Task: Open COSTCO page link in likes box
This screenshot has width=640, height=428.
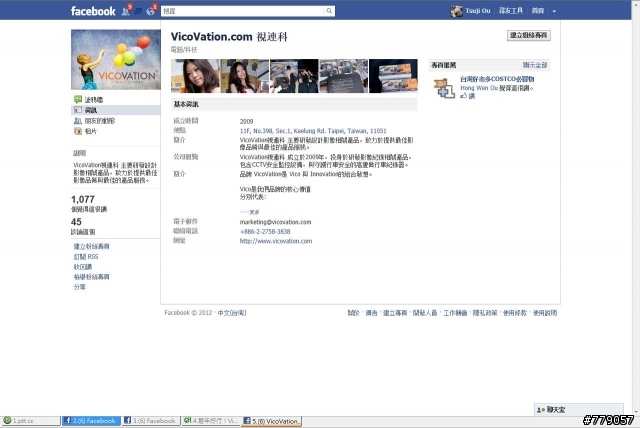Action: point(497,79)
